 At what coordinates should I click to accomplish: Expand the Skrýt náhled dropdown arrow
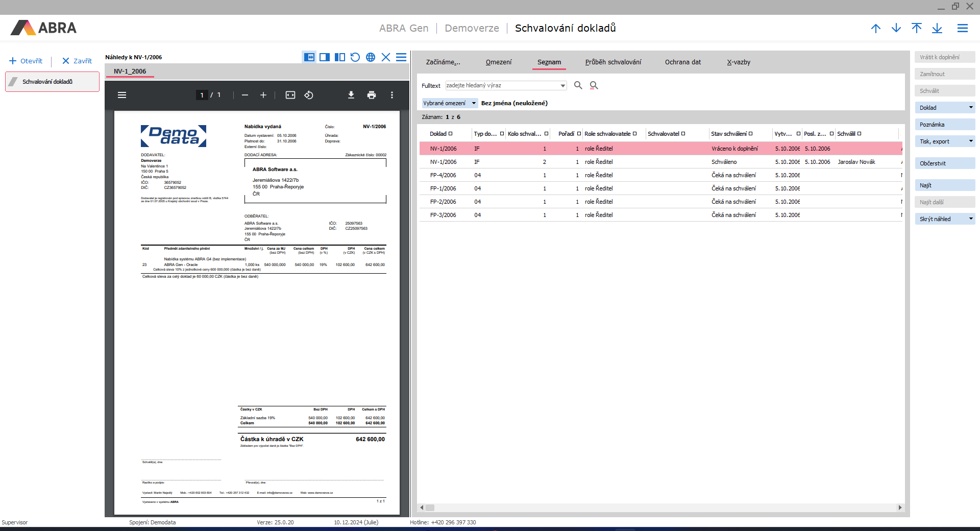(971, 219)
